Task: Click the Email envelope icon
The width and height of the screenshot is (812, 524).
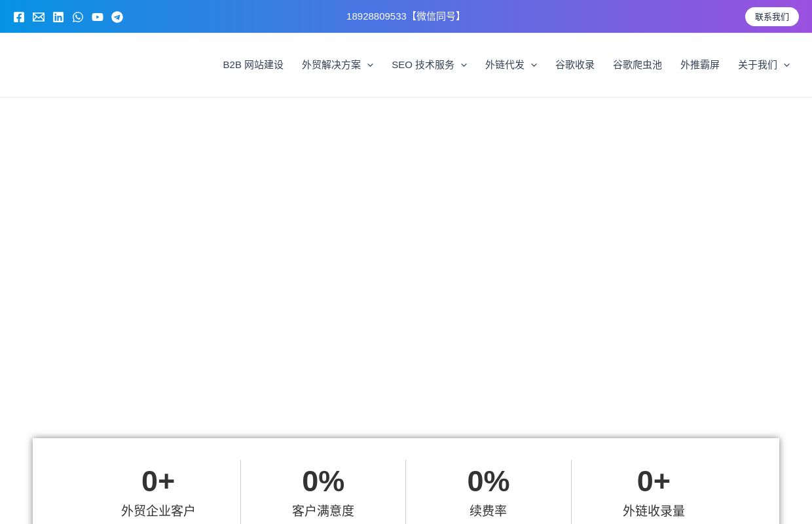Action: (39, 17)
